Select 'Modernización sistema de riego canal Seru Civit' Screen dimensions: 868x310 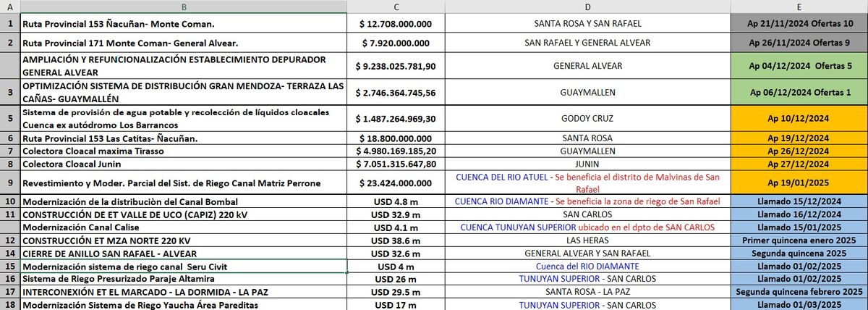point(183,266)
